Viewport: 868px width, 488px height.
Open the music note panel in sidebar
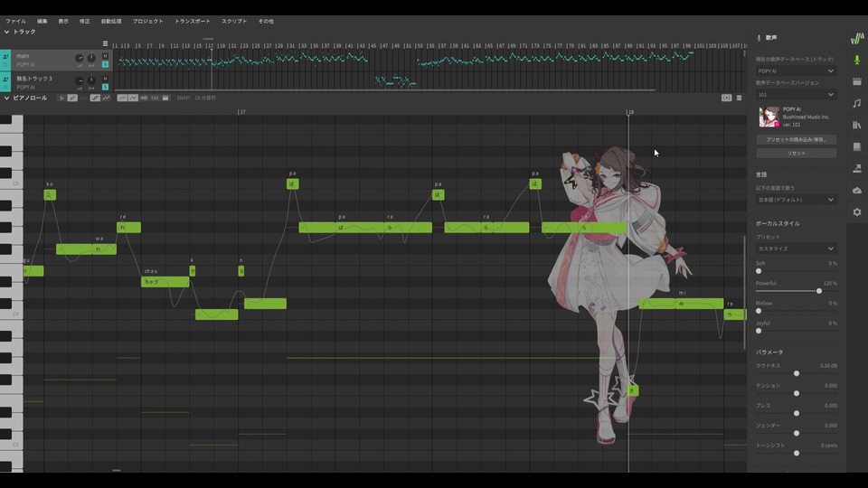(857, 103)
